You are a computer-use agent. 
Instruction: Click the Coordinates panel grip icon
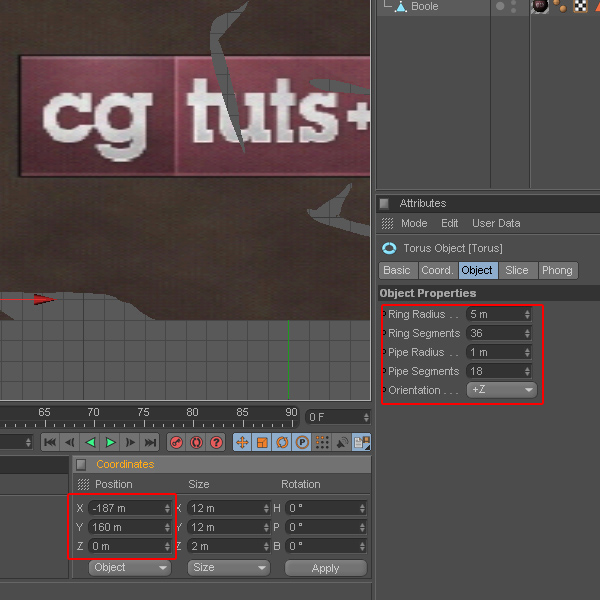pos(81,465)
